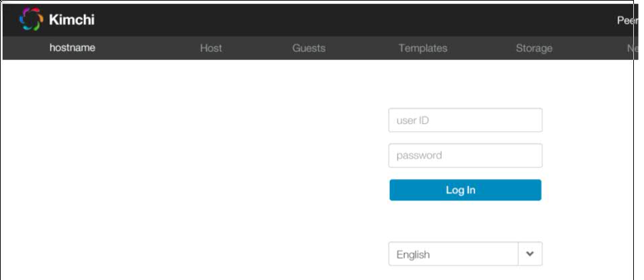Focus the user ID input field
This screenshot has height=280, width=644.
tap(465, 120)
